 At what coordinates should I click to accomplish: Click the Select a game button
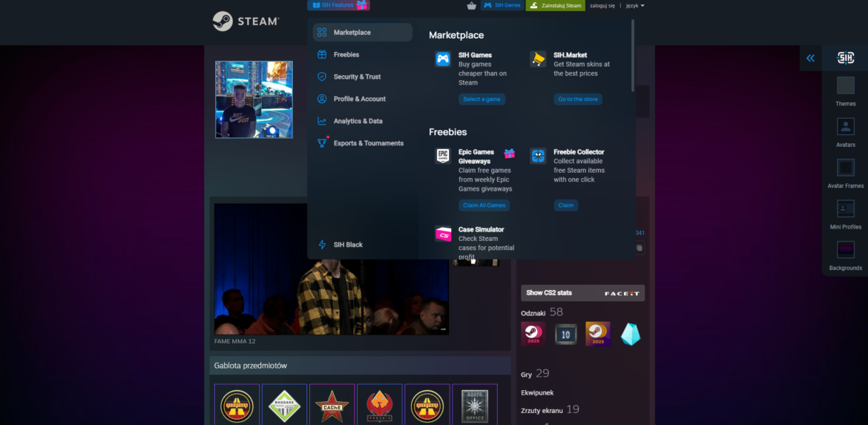tap(481, 99)
